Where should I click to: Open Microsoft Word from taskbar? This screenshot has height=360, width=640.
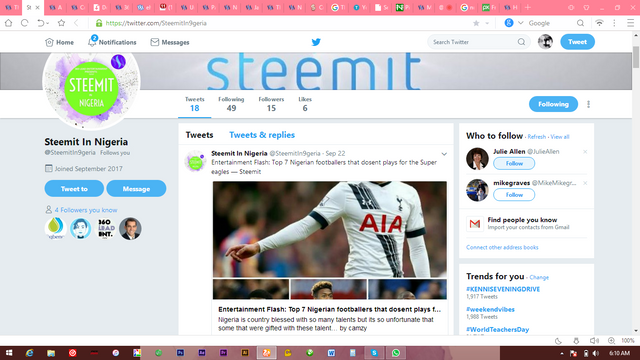[331, 353]
